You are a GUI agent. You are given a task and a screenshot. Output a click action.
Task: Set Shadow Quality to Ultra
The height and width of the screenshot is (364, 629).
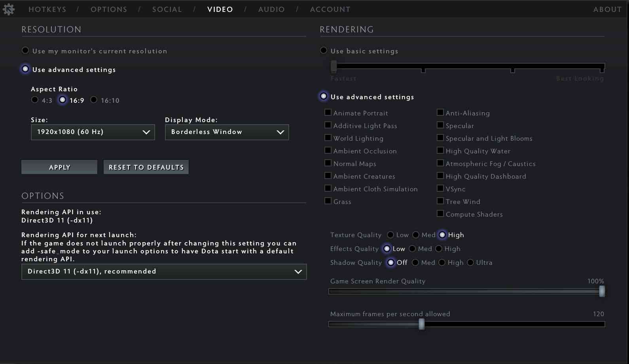pyautogui.click(x=470, y=262)
